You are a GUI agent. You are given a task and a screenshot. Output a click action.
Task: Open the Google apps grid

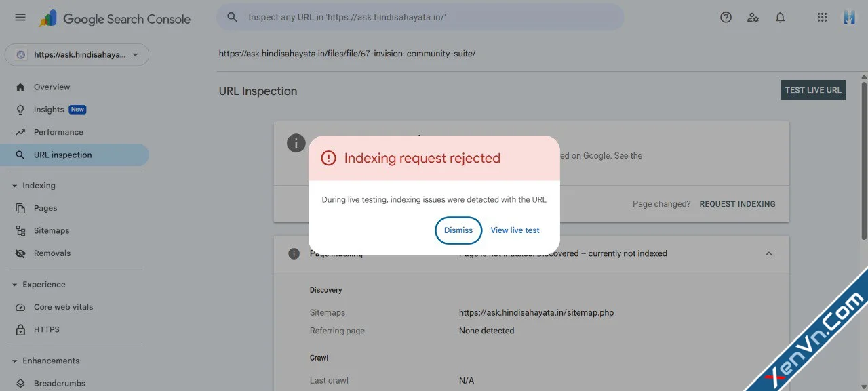pyautogui.click(x=822, y=18)
